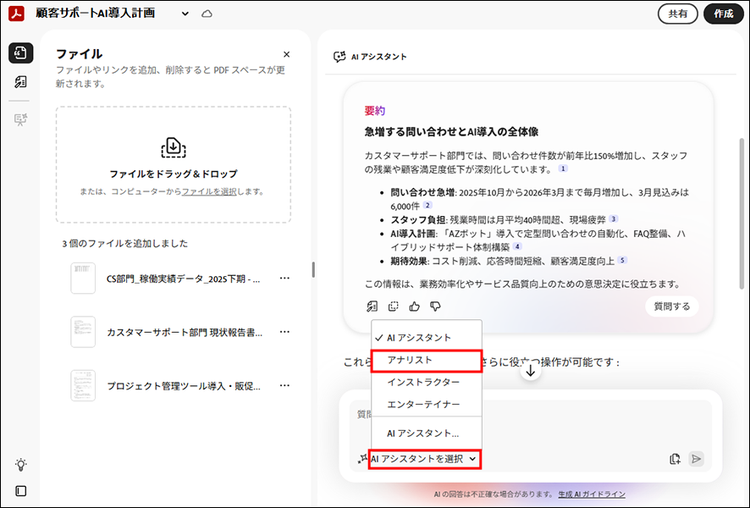Click the AI アシスタント header icon
This screenshot has width=750, height=508.
(x=339, y=57)
